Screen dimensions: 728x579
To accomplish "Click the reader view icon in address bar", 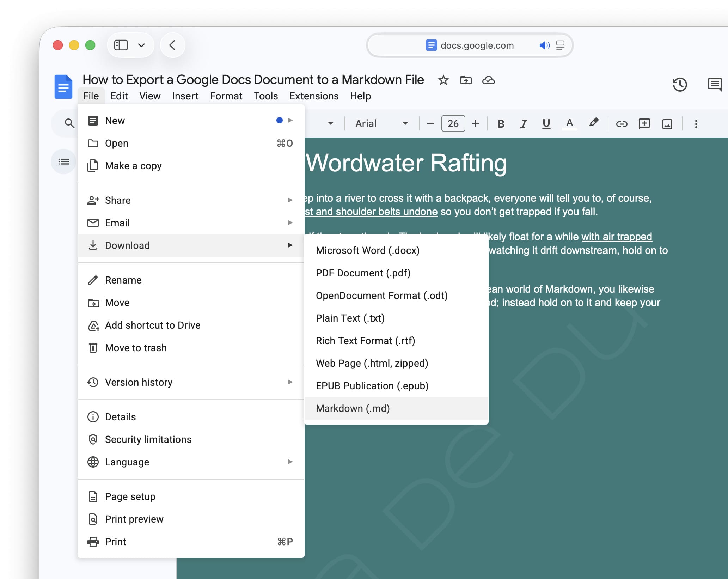I will click(560, 45).
